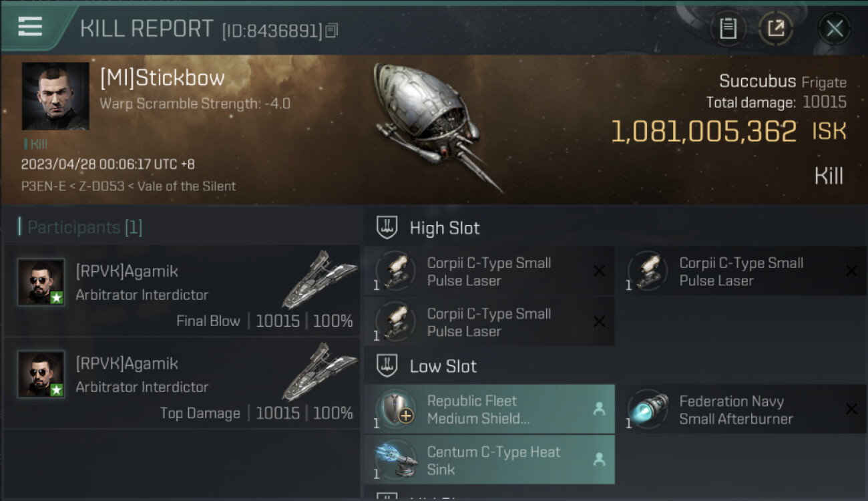Click the X mark on the first Corpii pulse laser
This screenshot has width=868, height=501.
pyautogui.click(x=599, y=271)
